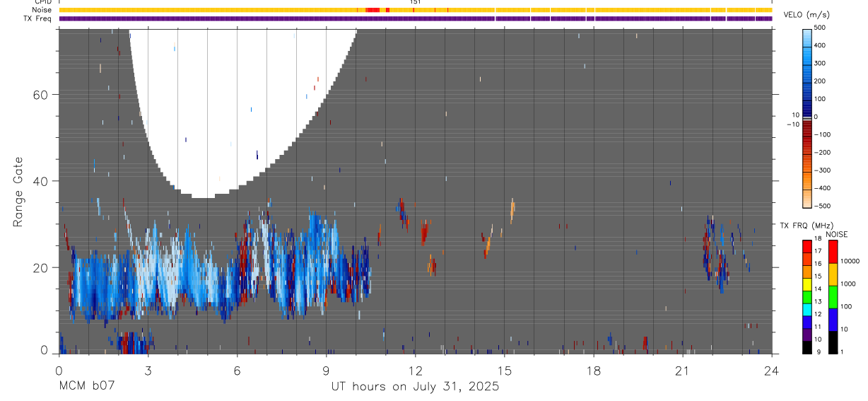The image size is (868, 401).
Task: Click the orange Noise strip above plot
Action: [416, 10]
